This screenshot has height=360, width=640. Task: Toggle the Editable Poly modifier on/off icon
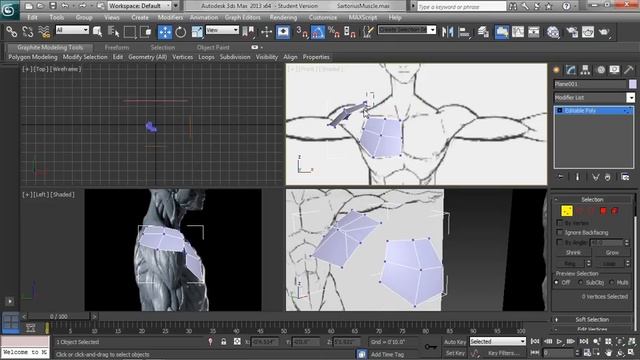click(x=560, y=111)
